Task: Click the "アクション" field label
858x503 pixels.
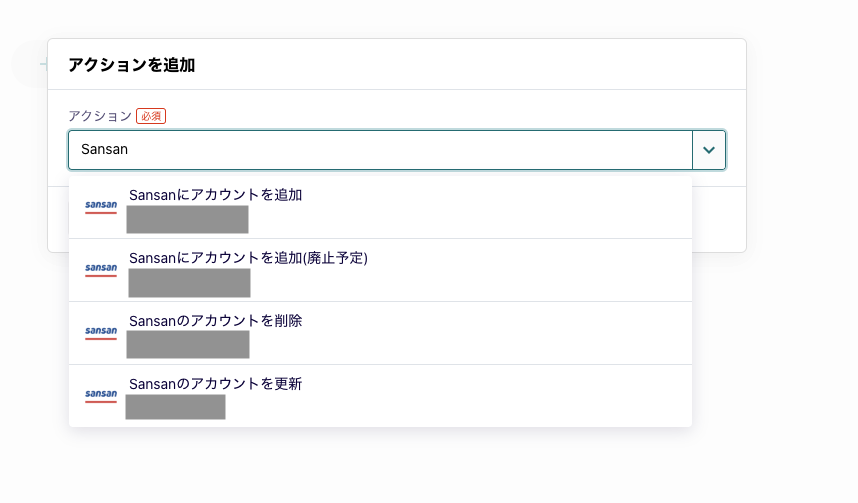Action: pyautogui.click(x=100, y=116)
